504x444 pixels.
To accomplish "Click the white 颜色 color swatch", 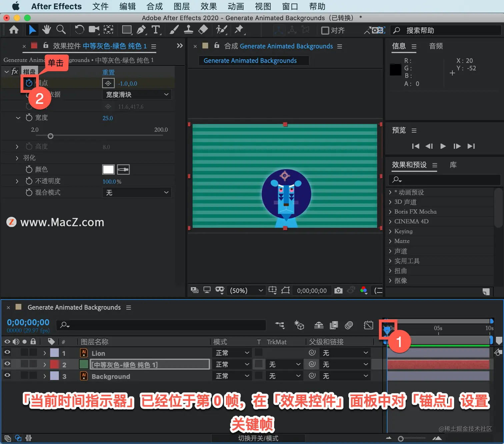I will 108,170.
